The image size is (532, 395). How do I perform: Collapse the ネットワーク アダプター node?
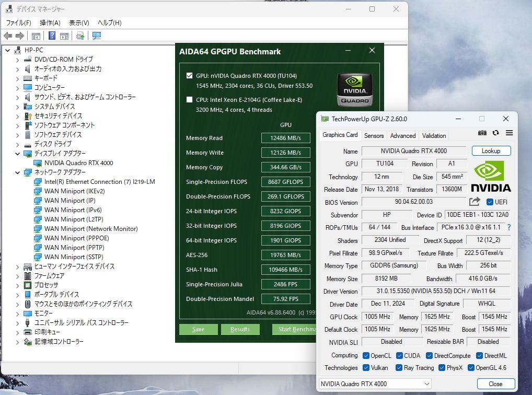coord(17,172)
